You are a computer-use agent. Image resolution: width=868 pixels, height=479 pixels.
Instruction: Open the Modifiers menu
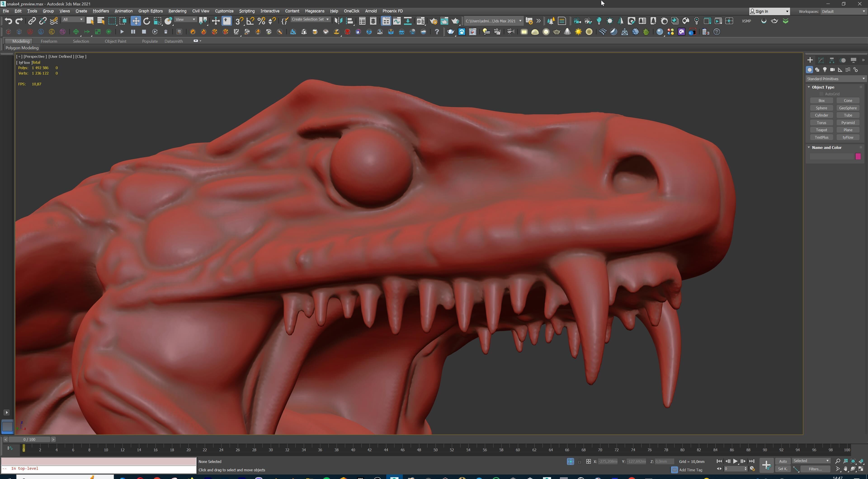pos(101,11)
